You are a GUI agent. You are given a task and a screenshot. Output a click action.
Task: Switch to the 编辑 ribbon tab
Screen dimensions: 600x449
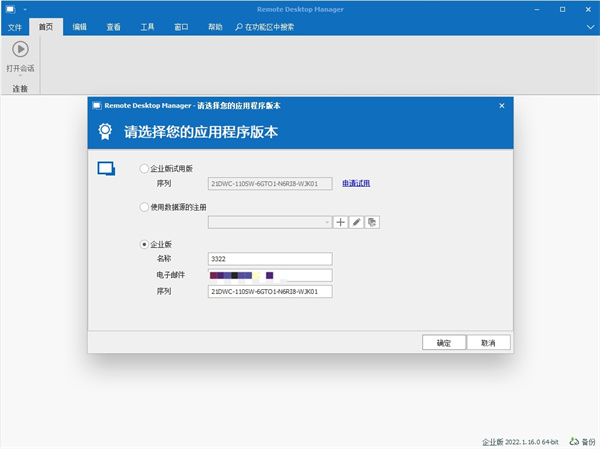80,27
